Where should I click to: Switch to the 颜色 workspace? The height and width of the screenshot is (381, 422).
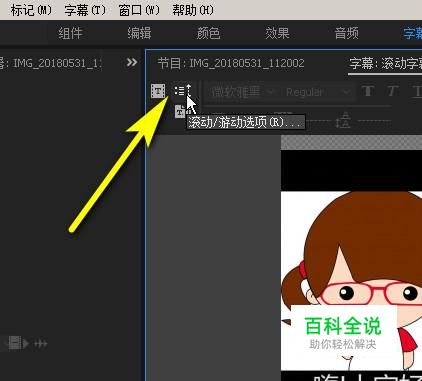[208, 33]
